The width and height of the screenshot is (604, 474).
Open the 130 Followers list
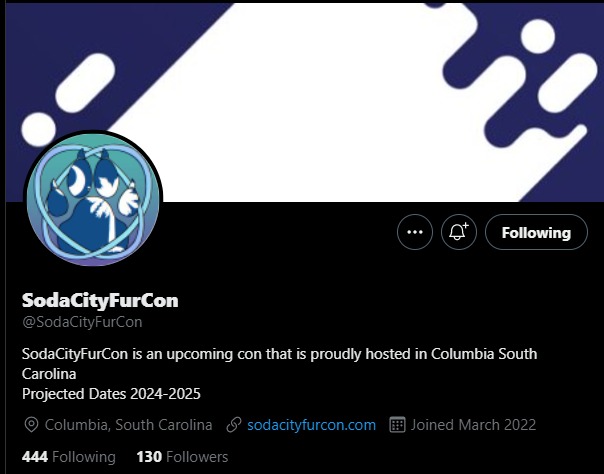point(182,457)
